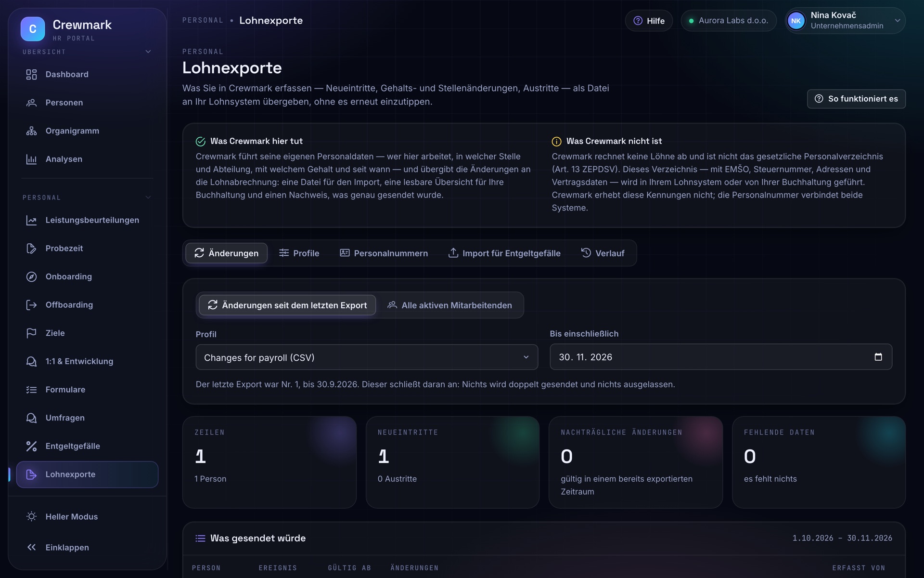Screen dimensions: 924x578
Task: Switch to Heller Modus
Action: [87, 516]
